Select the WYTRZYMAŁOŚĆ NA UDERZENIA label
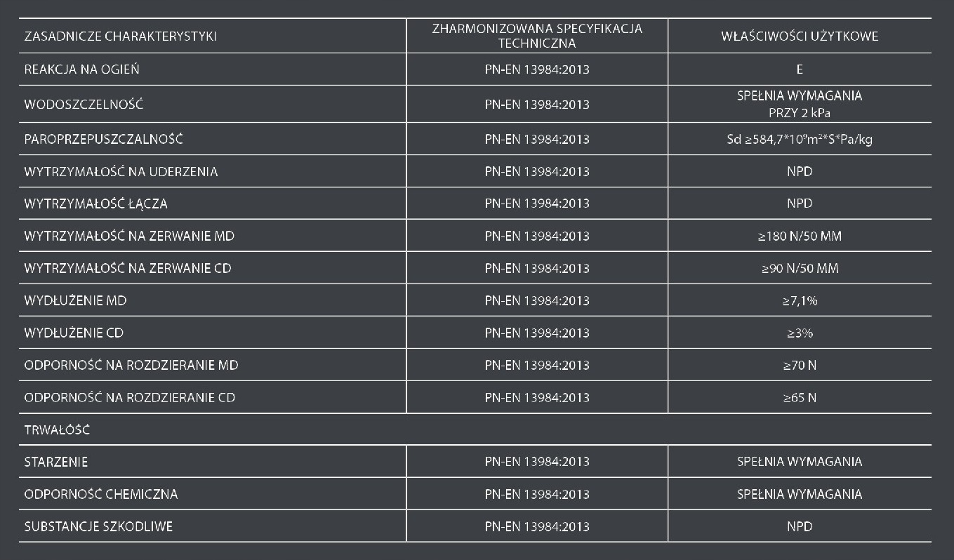Viewport: 954px width, 560px height. pyautogui.click(x=121, y=171)
